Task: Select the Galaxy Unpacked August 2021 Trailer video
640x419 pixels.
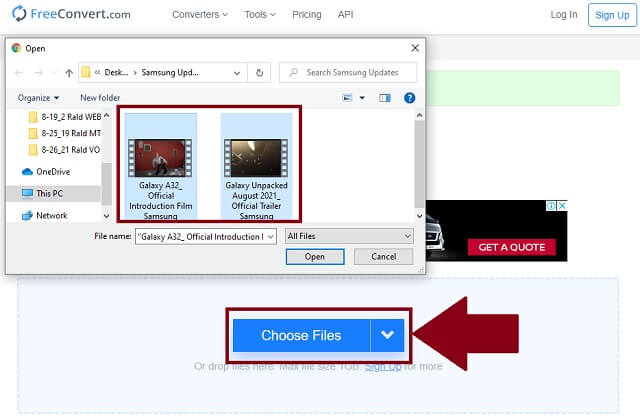Action: point(256,167)
